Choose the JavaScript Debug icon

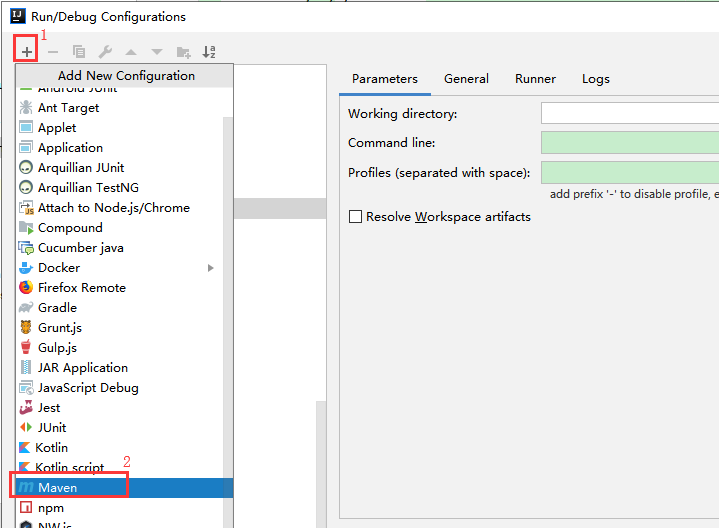pos(26,388)
